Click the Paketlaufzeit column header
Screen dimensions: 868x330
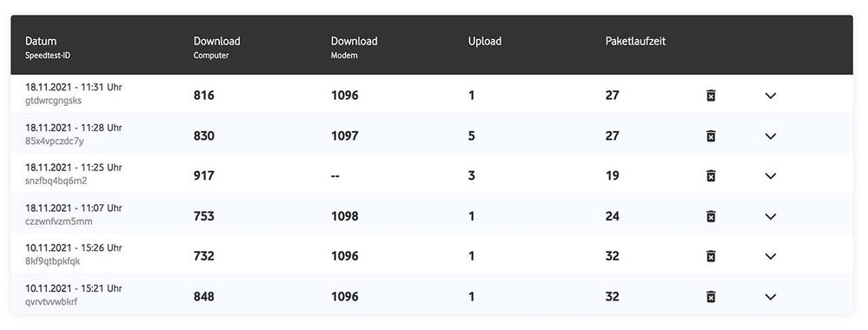coord(635,42)
